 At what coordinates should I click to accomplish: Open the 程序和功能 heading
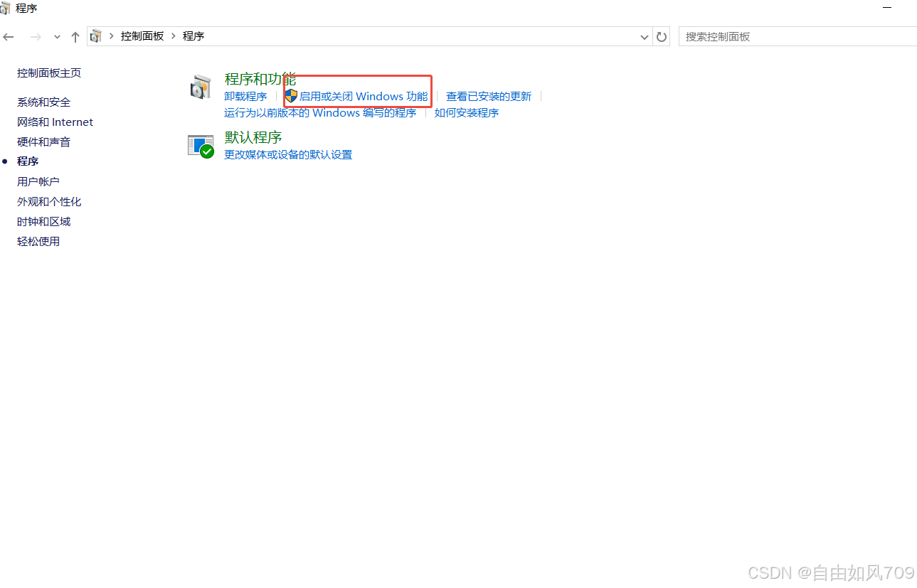tap(260, 79)
